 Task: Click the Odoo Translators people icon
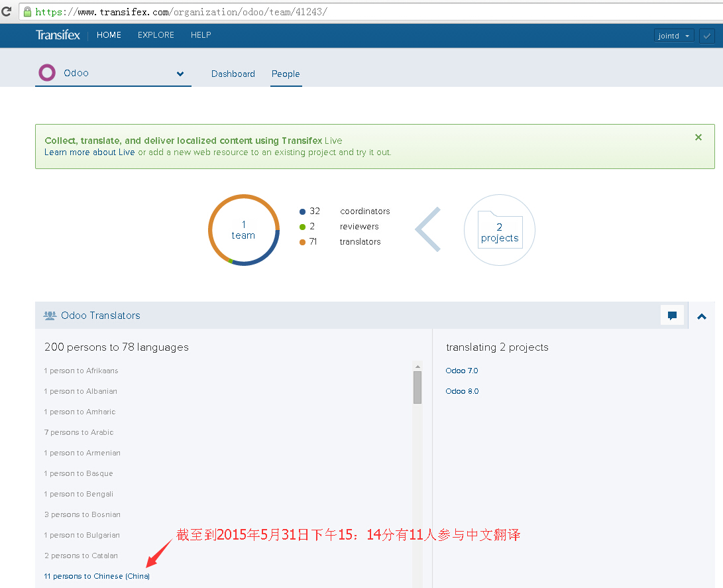click(50, 316)
